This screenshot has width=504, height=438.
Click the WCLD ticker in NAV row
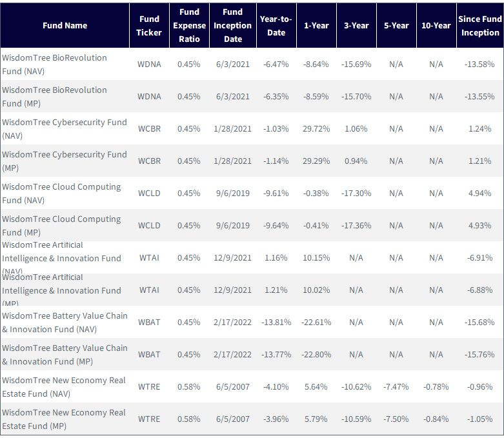(x=149, y=193)
